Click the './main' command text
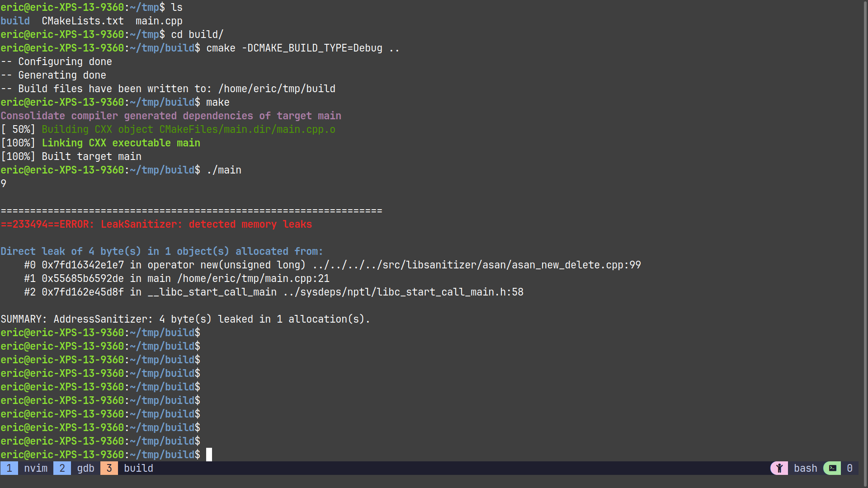 224,170
